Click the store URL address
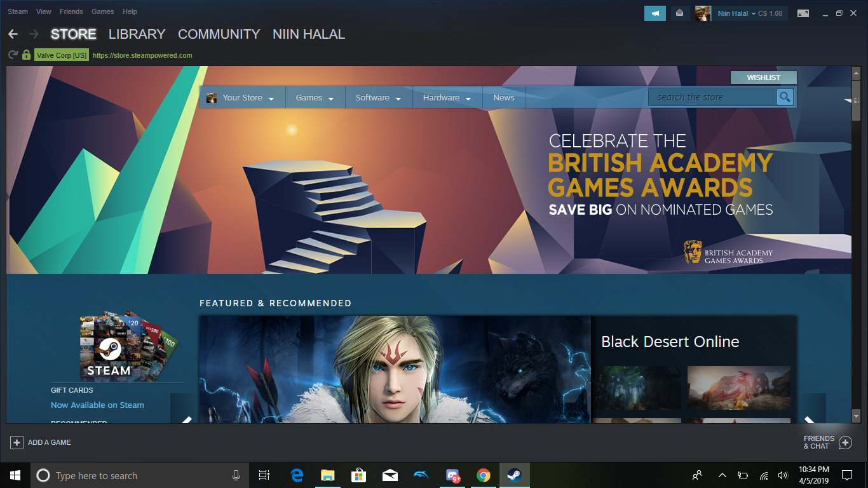The height and width of the screenshot is (488, 868). 142,55
